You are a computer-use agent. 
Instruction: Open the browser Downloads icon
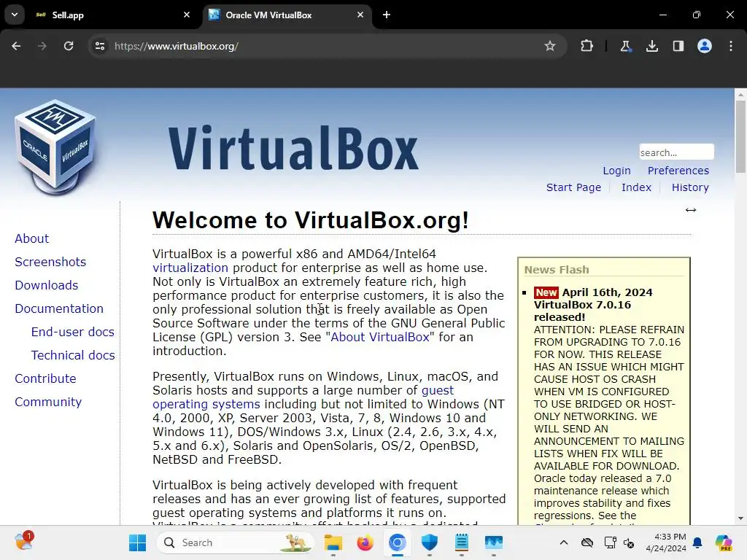(x=652, y=46)
